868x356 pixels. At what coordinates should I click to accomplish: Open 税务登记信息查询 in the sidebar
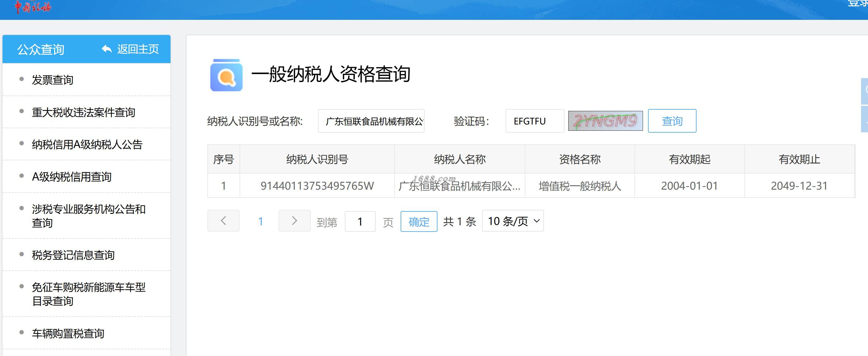pos(73,255)
